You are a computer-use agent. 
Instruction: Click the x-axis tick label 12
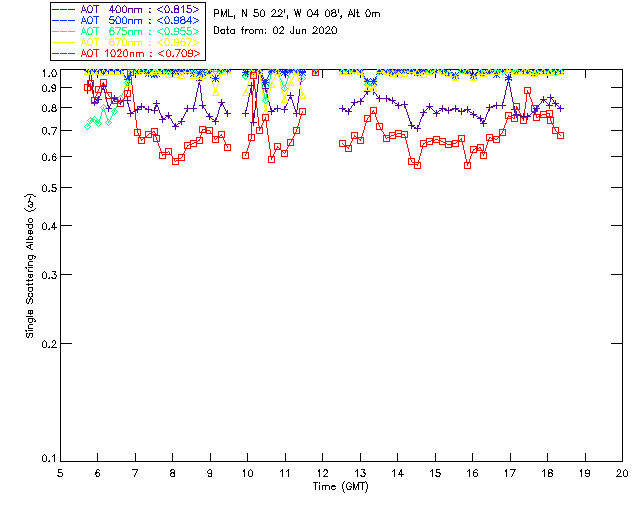click(322, 473)
